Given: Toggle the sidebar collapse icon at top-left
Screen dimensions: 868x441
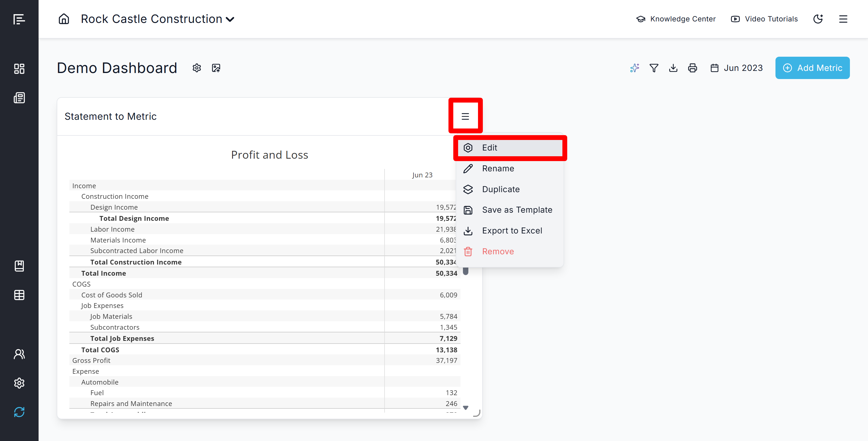Looking at the screenshot, I should [19, 19].
